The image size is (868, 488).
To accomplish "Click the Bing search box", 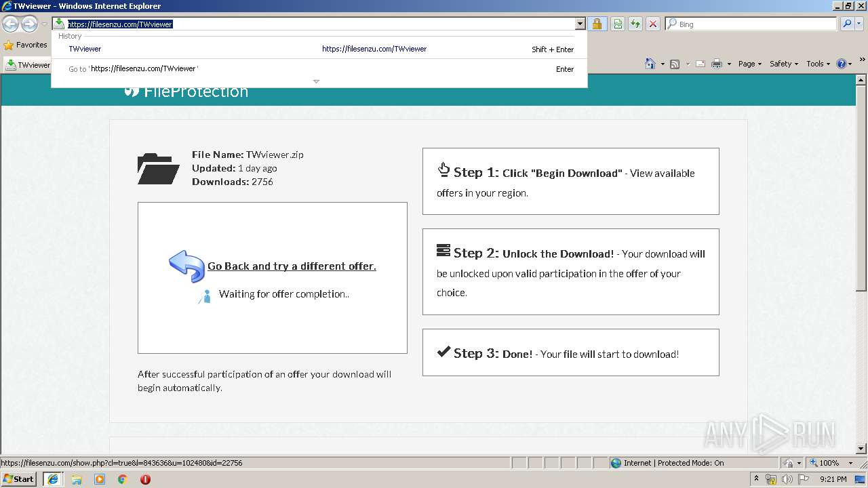I will point(751,24).
